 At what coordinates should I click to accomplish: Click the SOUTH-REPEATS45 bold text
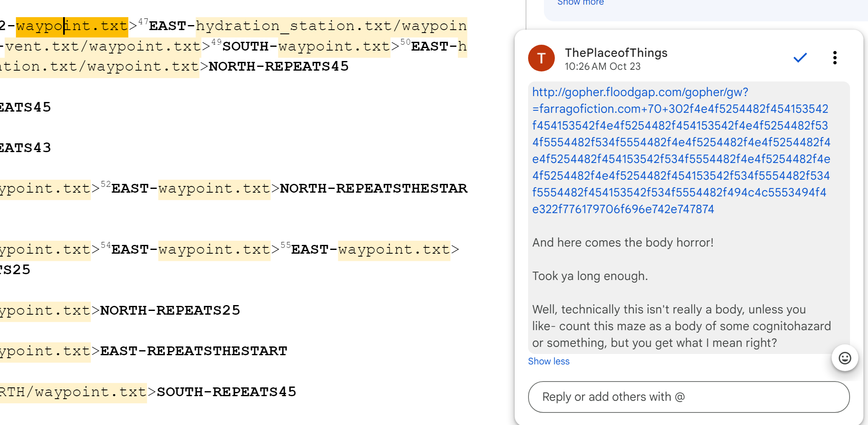tap(226, 392)
